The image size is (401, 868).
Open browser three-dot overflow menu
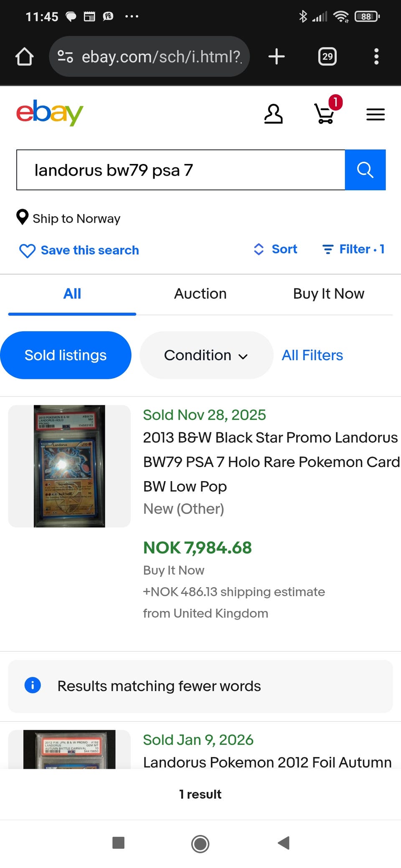tap(376, 56)
